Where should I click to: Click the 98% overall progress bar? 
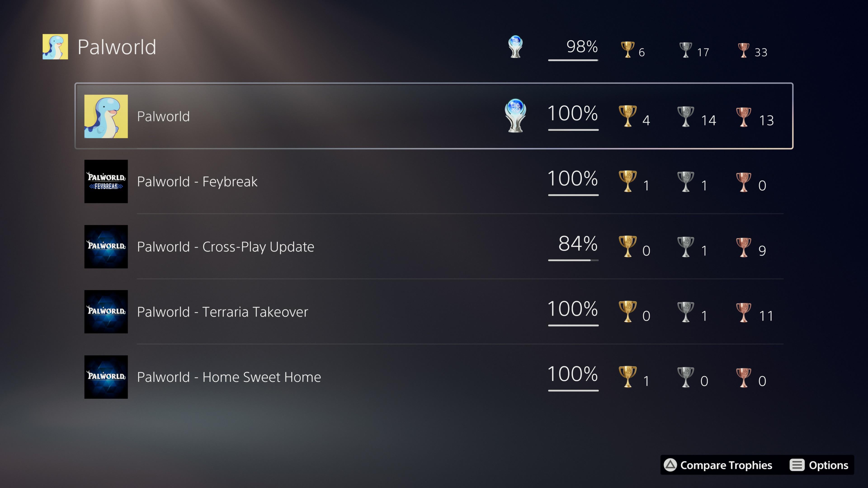(573, 60)
